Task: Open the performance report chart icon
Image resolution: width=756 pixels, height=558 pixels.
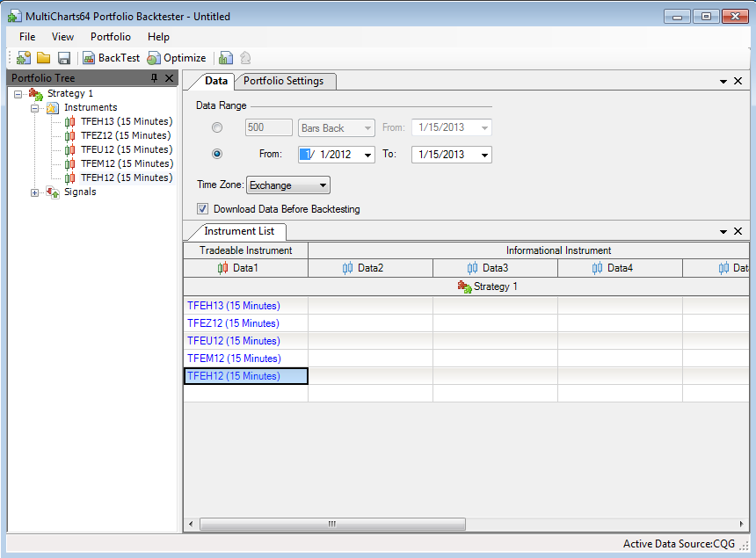Action: coord(226,58)
